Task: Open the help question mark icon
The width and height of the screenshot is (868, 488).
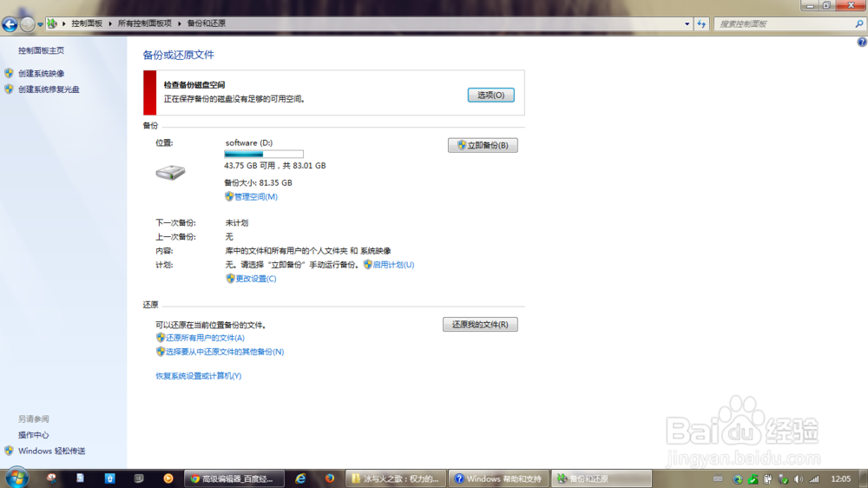Action: point(862,42)
